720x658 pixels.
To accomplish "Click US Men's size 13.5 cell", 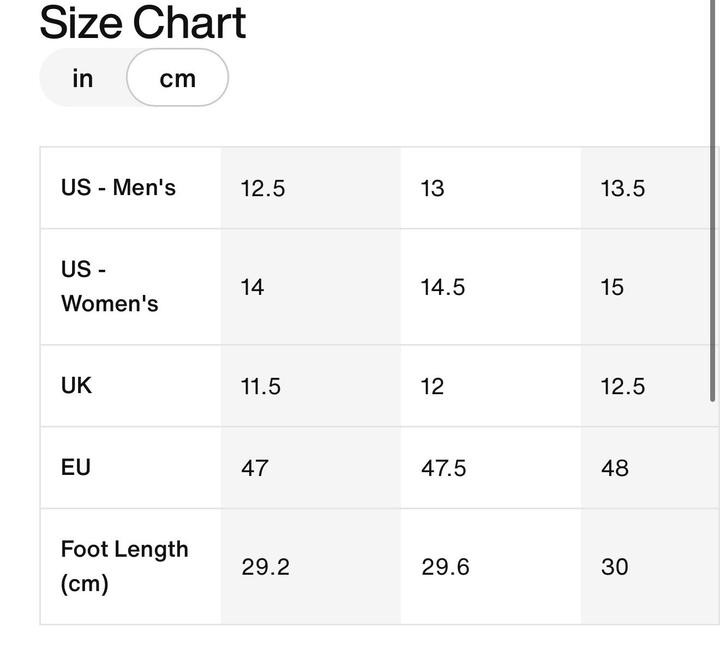I will click(623, 188).
